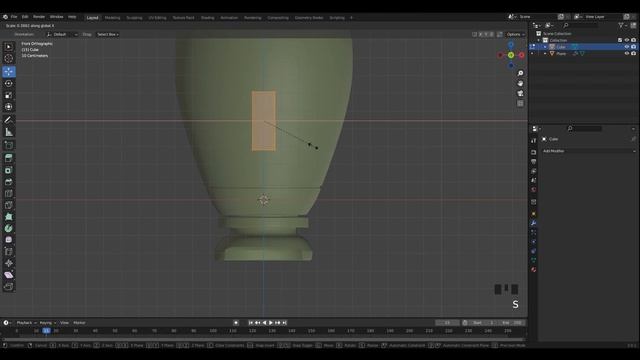Select the Rip Region tool
The width and height of the screenshot is (640, 360).
click(9, 287)
